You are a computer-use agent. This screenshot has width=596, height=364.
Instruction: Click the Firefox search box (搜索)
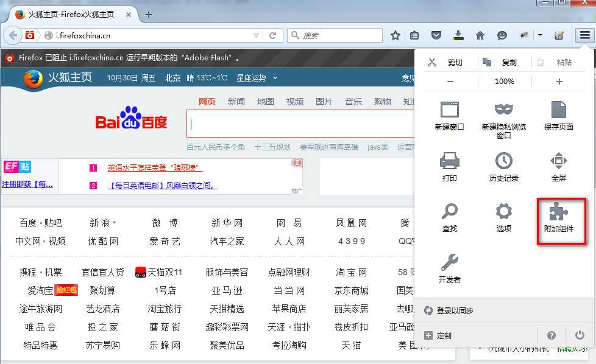point(335,35)
